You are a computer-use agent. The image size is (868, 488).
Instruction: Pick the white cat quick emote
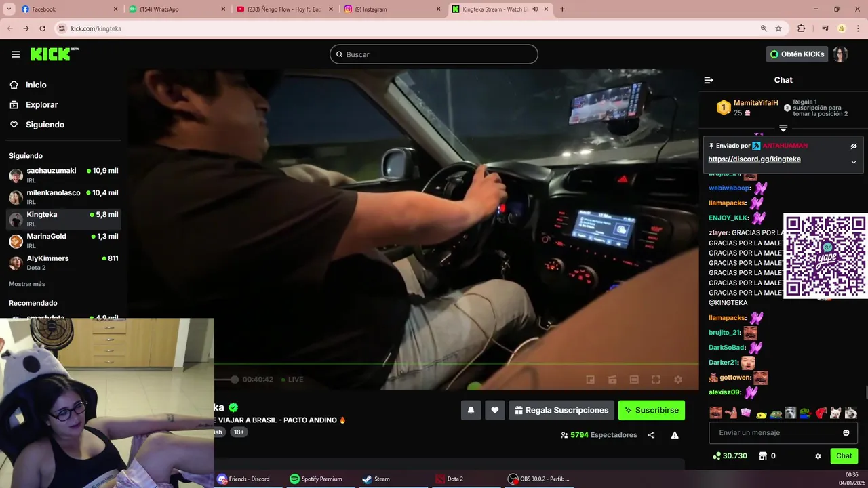click(x=835, y=413)
